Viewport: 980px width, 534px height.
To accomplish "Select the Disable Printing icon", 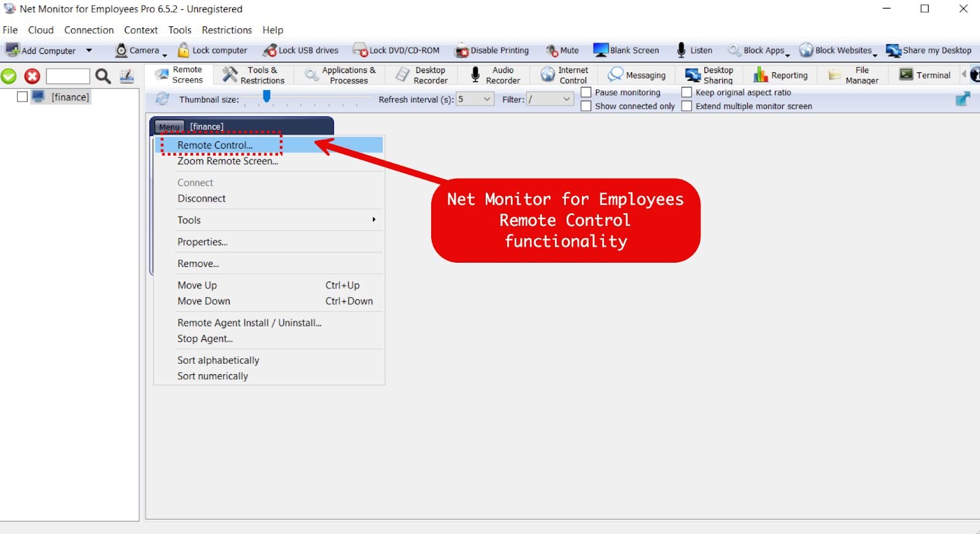I will click(461, 51).
